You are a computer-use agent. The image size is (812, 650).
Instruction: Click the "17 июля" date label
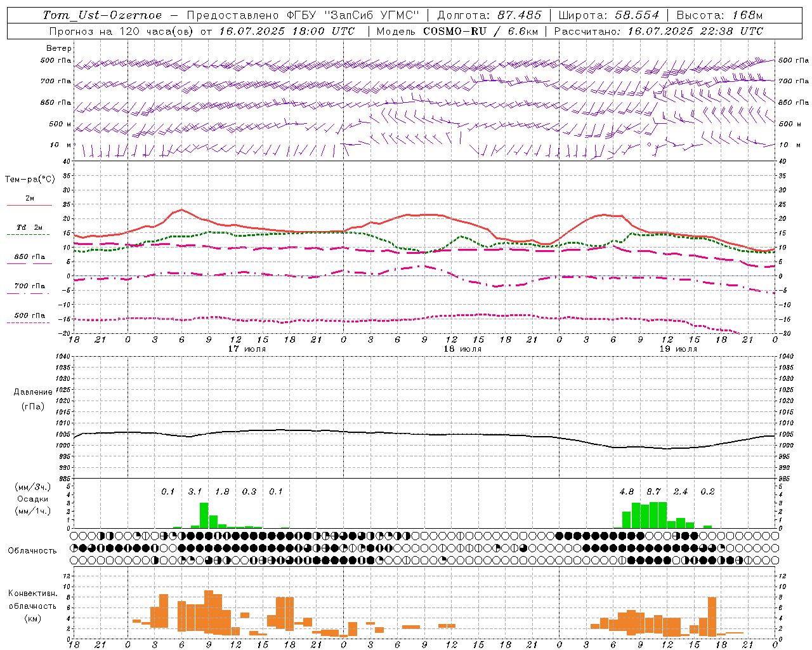(247, 349)
